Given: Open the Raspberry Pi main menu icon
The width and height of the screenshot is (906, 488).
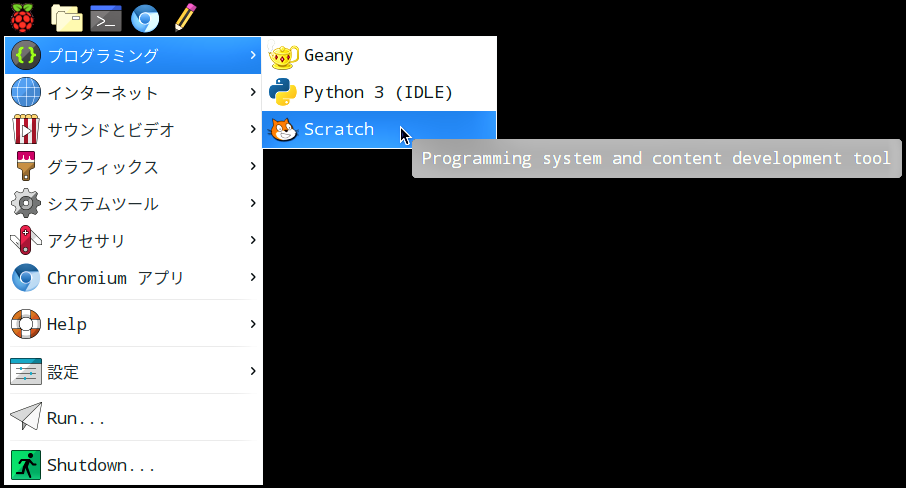Looking at the screenshot, I should (x=22, y=18).
